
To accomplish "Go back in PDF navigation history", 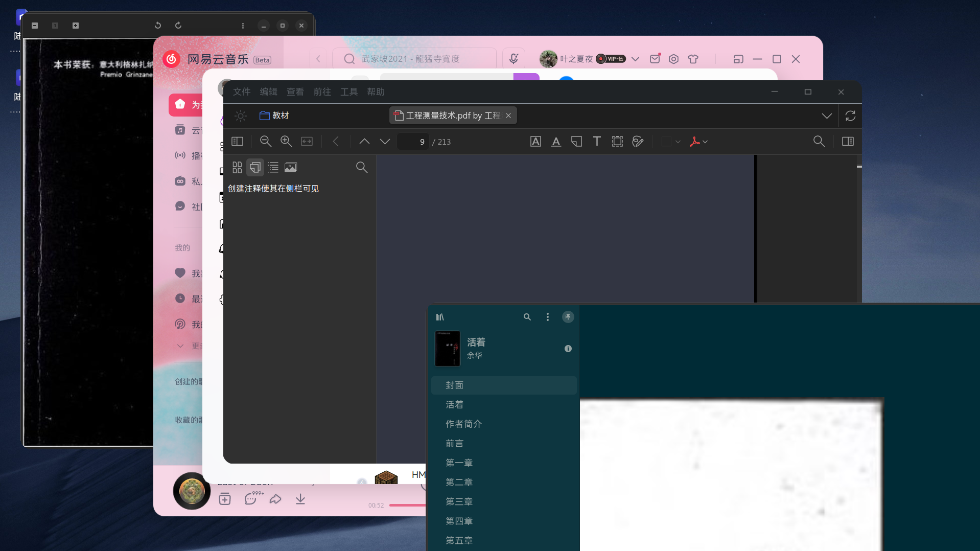I will click(336, 142).
